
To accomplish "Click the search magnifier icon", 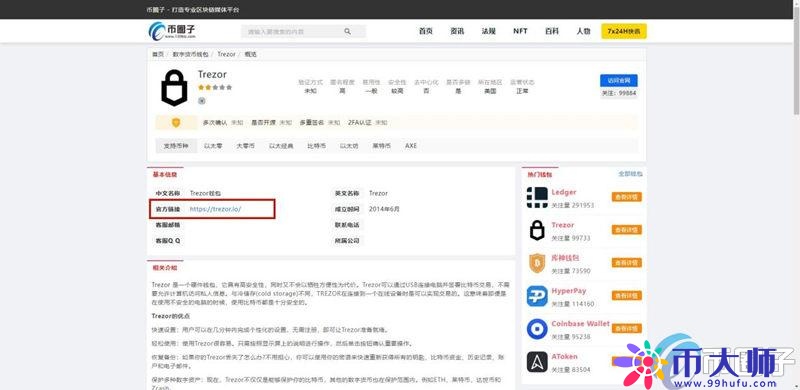I will point(347,32).
